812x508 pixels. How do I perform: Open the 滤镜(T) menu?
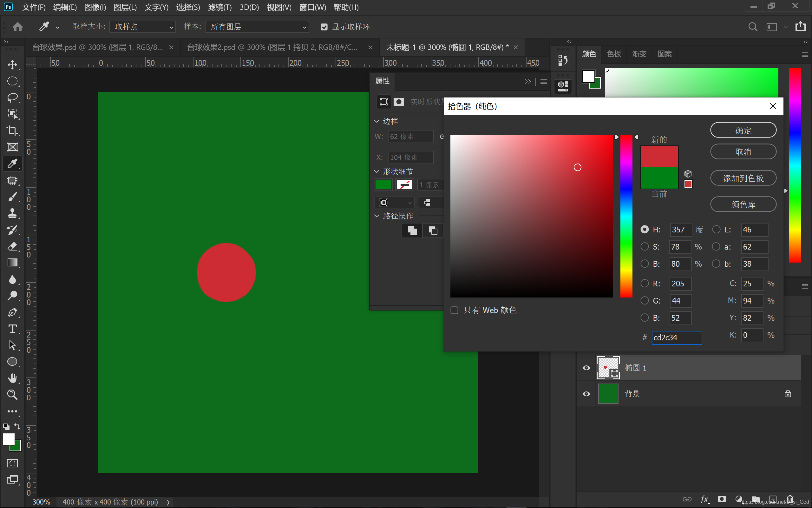pos(219,7)
